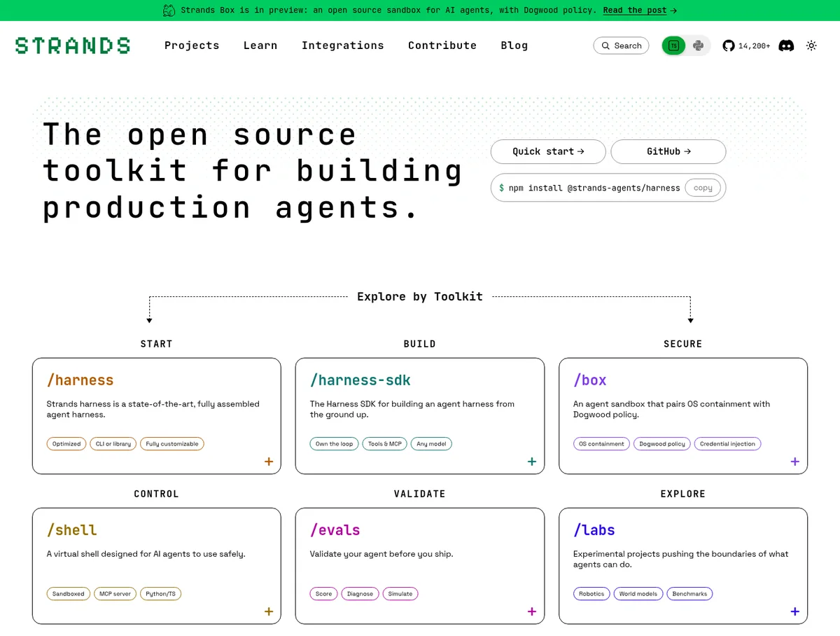
Task: Click the Simulate tag
Action: coord(400,593)
